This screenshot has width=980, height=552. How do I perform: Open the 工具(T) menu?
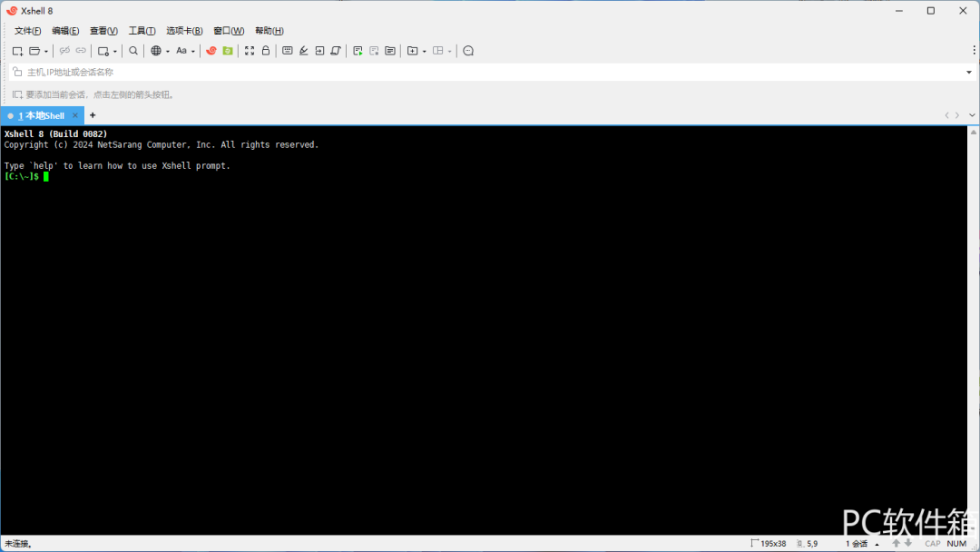(x=142, y=31)
